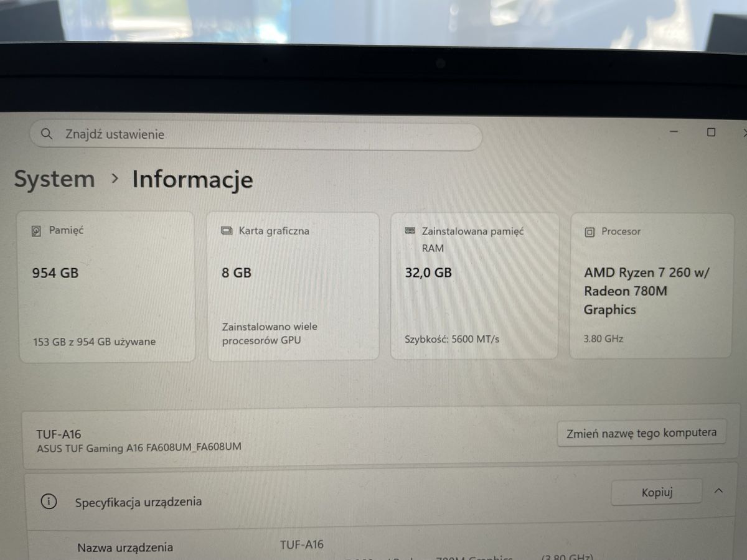
Task: Click the 'TUF-A16' device name value
Action: pyautogui.click(x=302, y=544)
